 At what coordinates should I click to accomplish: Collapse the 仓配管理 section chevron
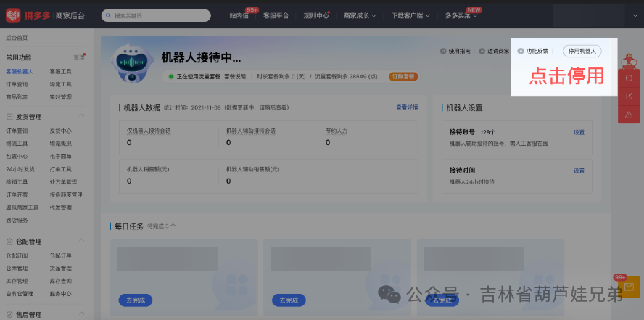[x=81, y=241]
